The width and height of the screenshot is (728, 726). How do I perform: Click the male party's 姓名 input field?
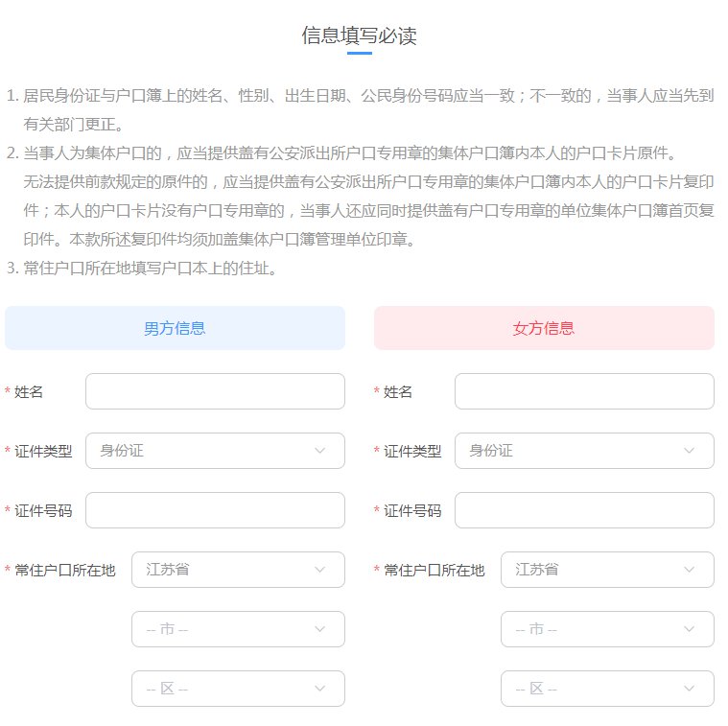[215, 391]
